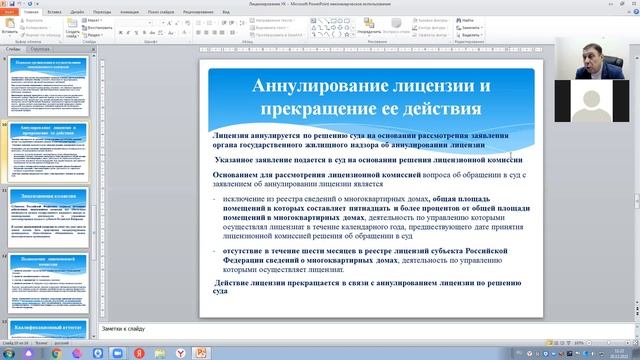Open Zoom from the taskbar
Image resolution: width=640 pixels, height=360 pixels.
pyautogui.click(x=118, y=353)
